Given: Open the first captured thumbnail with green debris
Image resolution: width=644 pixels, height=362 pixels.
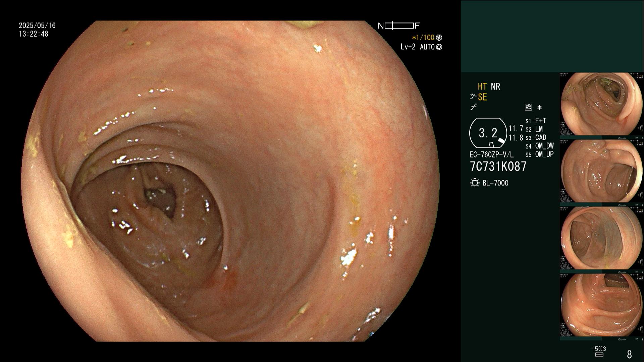Looking at the screenshot, I should click(602, 104).
